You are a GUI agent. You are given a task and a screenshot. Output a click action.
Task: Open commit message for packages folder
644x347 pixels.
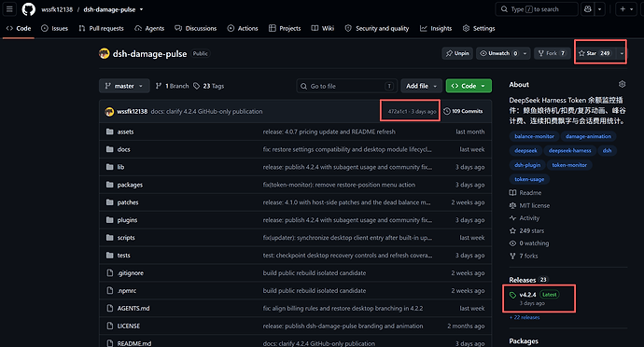(x=339, y=185)
